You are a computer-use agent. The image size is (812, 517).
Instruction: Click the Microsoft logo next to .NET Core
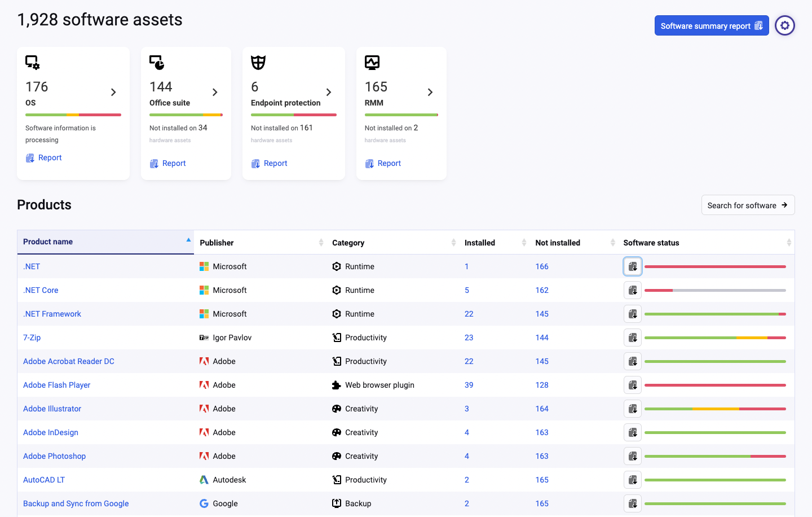204,290
